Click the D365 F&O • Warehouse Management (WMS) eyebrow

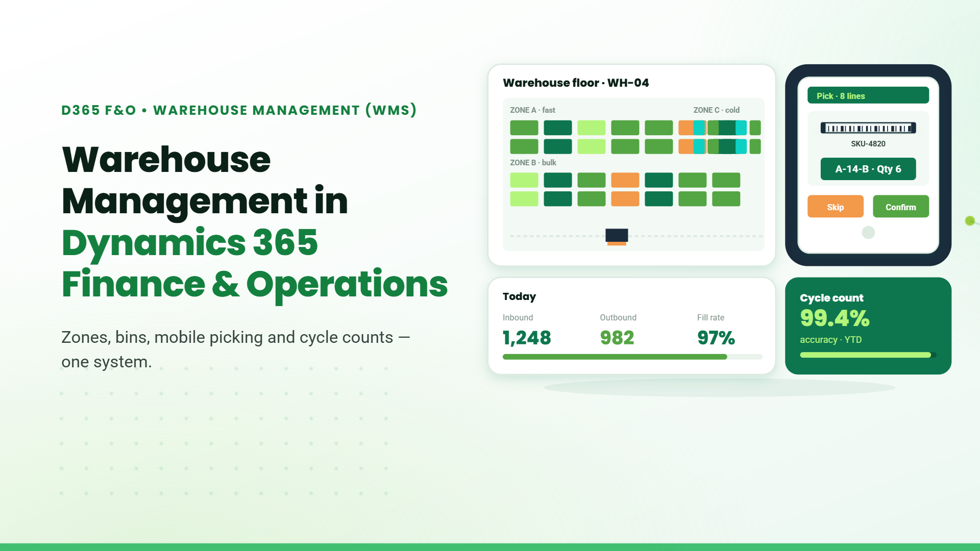tap(239, 110)
